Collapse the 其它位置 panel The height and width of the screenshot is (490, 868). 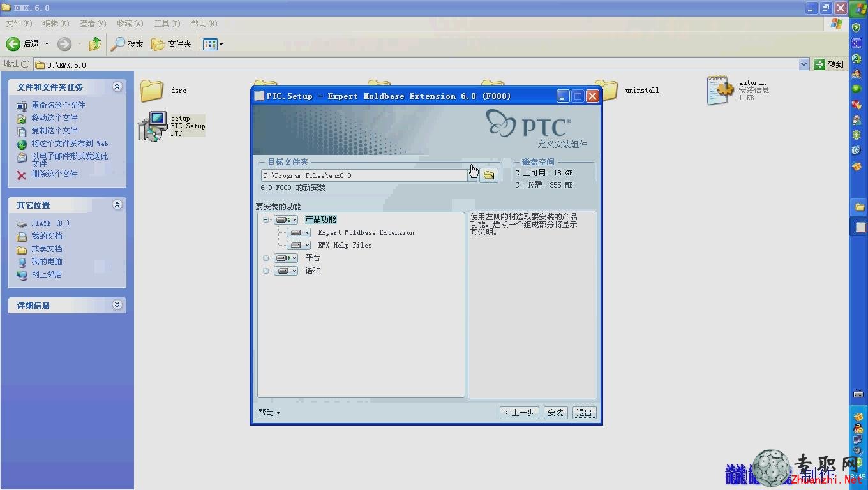click(x=117, y=204)
